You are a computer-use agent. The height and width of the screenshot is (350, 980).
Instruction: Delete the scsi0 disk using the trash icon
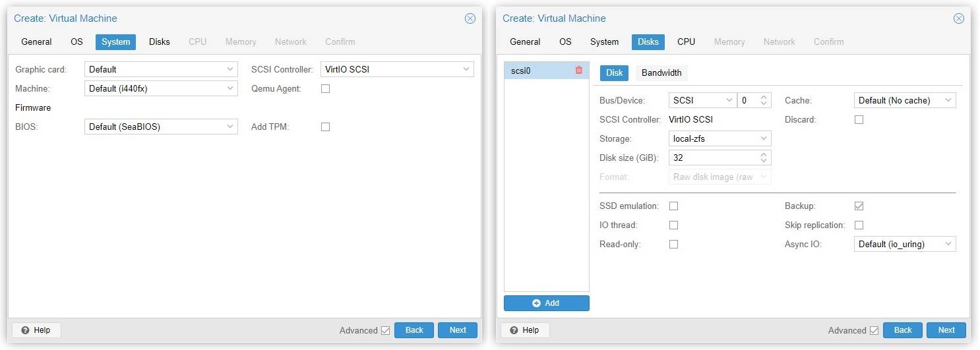coord(578,70)
